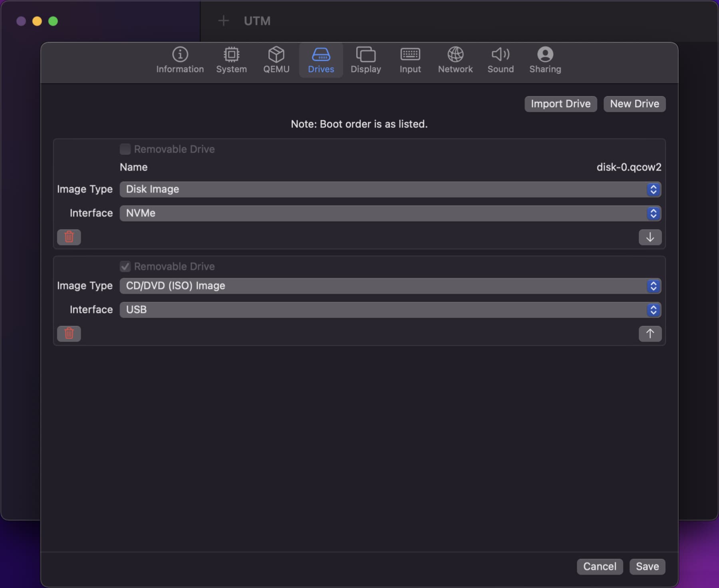Open the System settings tab
The width and height of the screenshot is (719, 588).
[x=231, y=60]
